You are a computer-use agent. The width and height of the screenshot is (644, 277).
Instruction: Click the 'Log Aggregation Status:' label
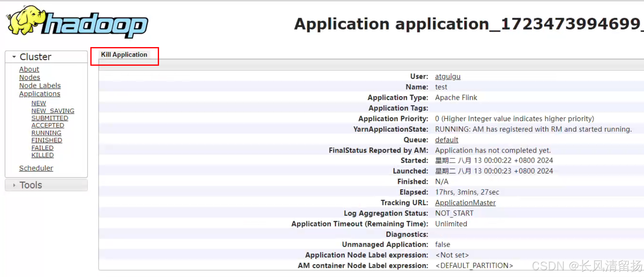coord(386,213)
